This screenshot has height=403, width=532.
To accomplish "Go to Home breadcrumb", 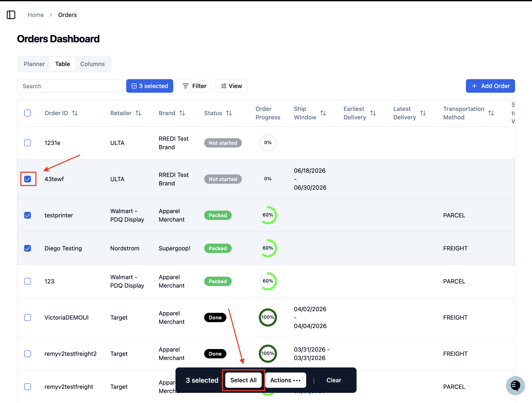I will [36, 15].
